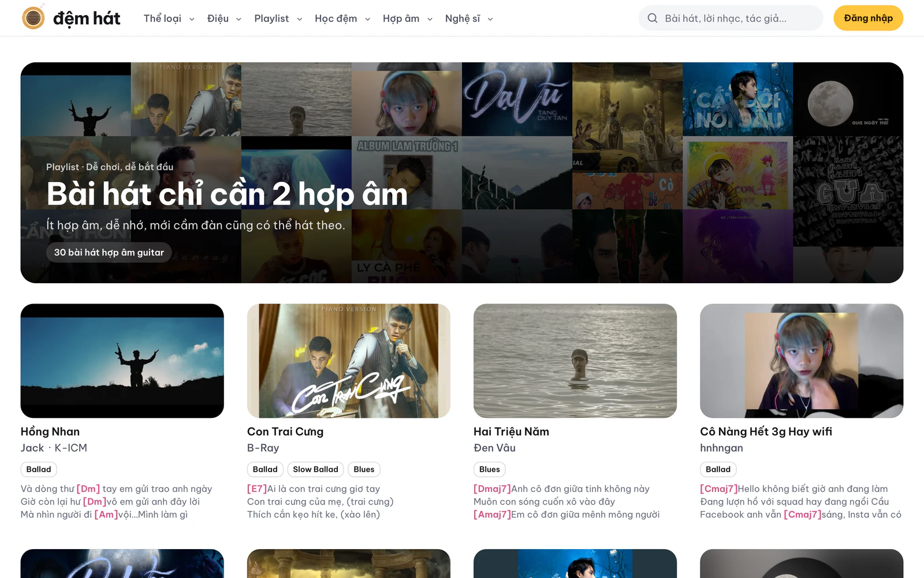Open the Con Trai Cưng cover thumbnail
Screen dimensions: 924x578
tap(348, 361)
